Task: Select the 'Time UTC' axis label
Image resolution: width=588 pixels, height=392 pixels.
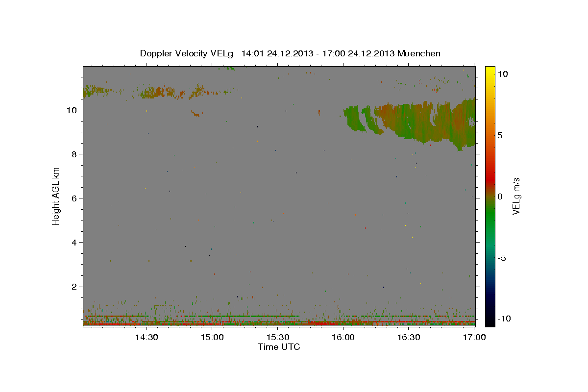Action: 279,347
